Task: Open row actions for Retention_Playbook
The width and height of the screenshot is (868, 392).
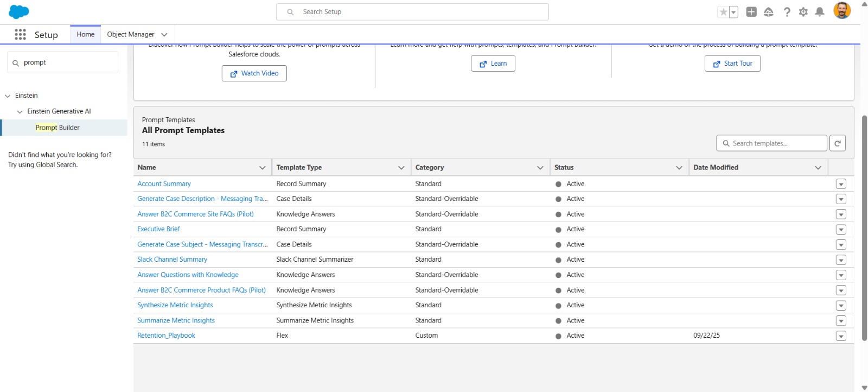Action: pos(841,336)
